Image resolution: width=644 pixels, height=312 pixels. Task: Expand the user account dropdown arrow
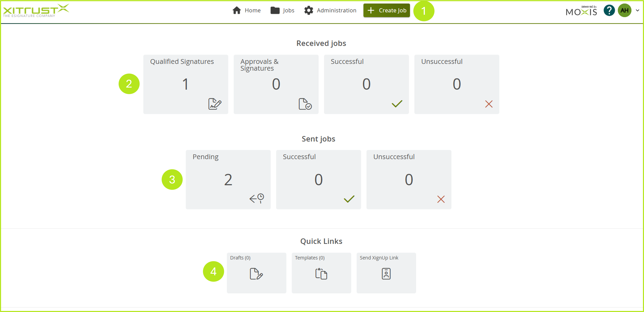(x=637, y=10)
